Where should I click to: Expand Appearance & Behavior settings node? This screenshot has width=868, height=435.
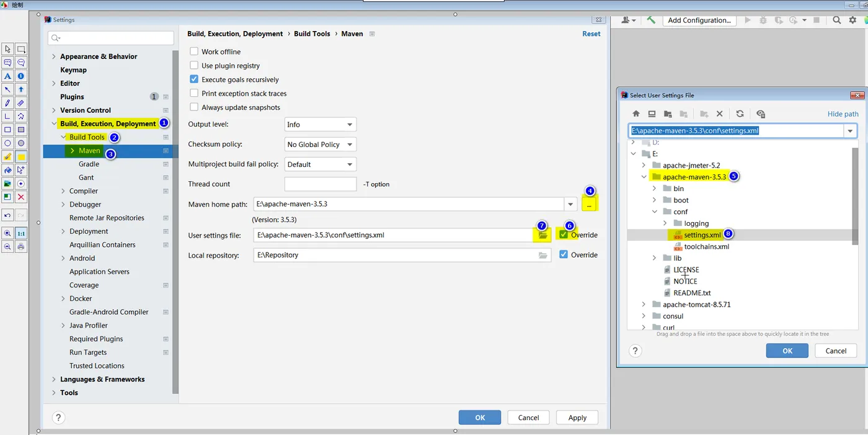point(54,56)
